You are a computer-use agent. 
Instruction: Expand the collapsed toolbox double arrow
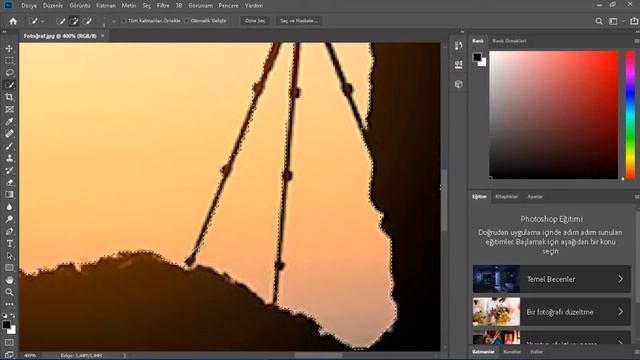click(x=4, y=31)
